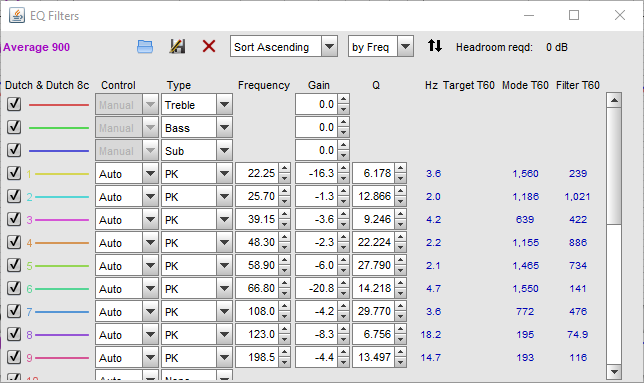The width and height of the screenshot is (644, 383).
Task: Click filter 9 Q field 13.497
Action: pos(374,357)
